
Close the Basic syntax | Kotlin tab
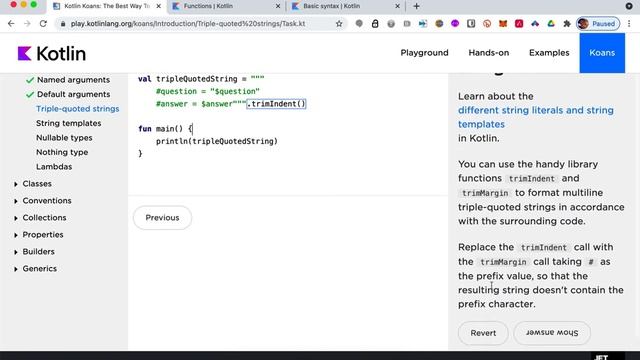tap(397, 6)
